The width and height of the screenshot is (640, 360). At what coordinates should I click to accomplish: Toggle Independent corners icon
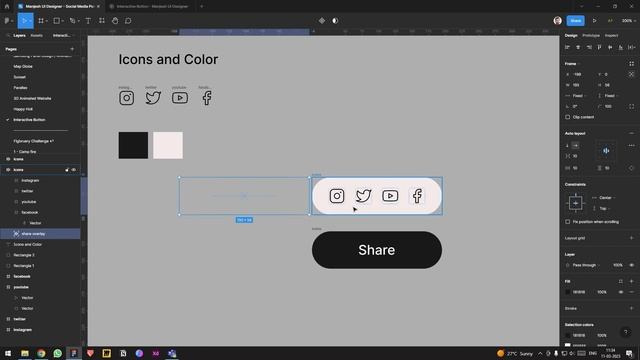[x=631, y=107]
